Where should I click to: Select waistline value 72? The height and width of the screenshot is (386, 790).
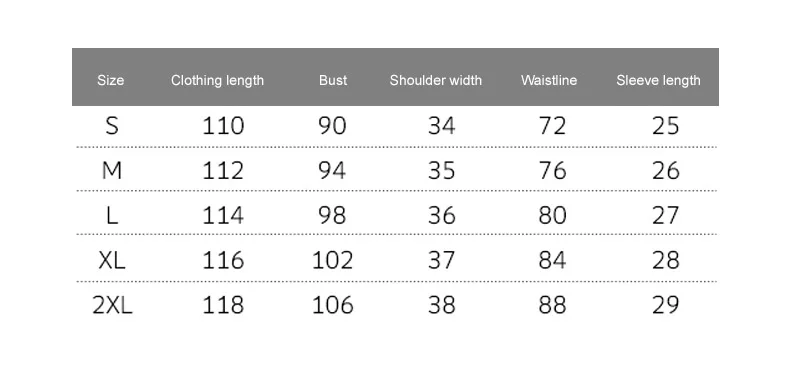[552, 125]
